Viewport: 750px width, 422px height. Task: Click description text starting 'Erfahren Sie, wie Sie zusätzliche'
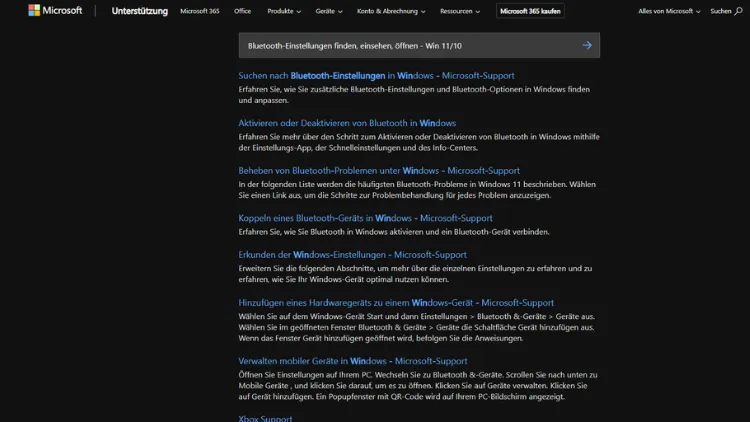(x=414, y=95)
